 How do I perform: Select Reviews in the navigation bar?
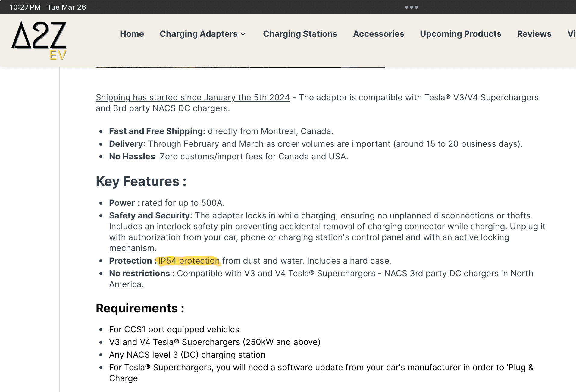pyautogui.click(x=534, y=34)
